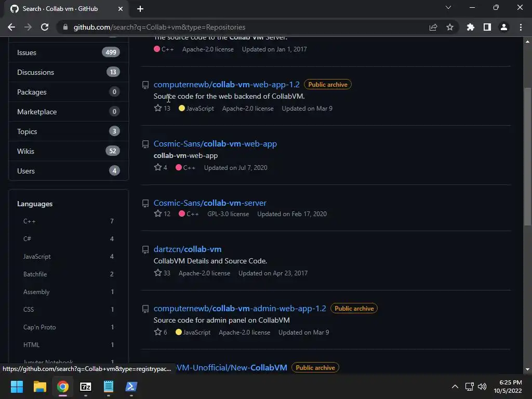The height and width of the screenshot is (399, 532).
Task: Filter search results by Discussions
Action: pos(69,72)
